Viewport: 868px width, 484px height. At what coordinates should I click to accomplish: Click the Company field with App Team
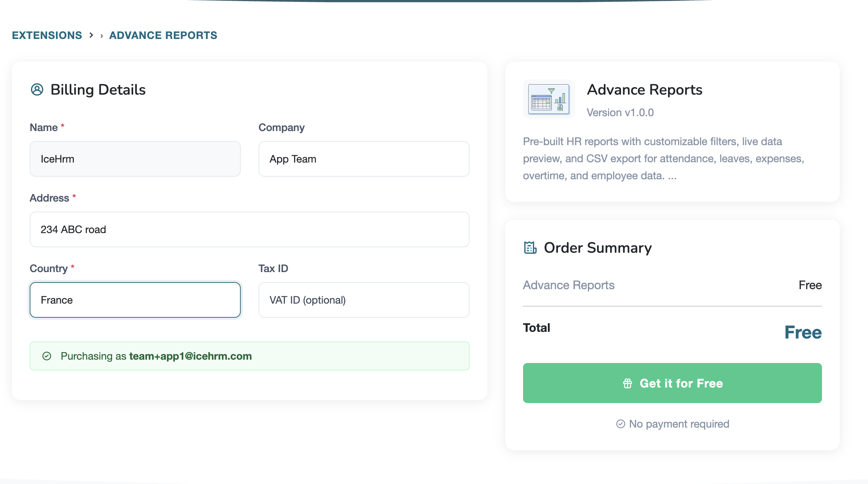[x=364, y=159]
